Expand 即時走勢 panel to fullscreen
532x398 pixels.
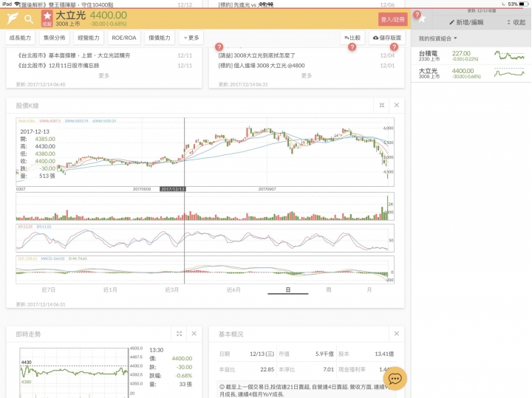179,334
